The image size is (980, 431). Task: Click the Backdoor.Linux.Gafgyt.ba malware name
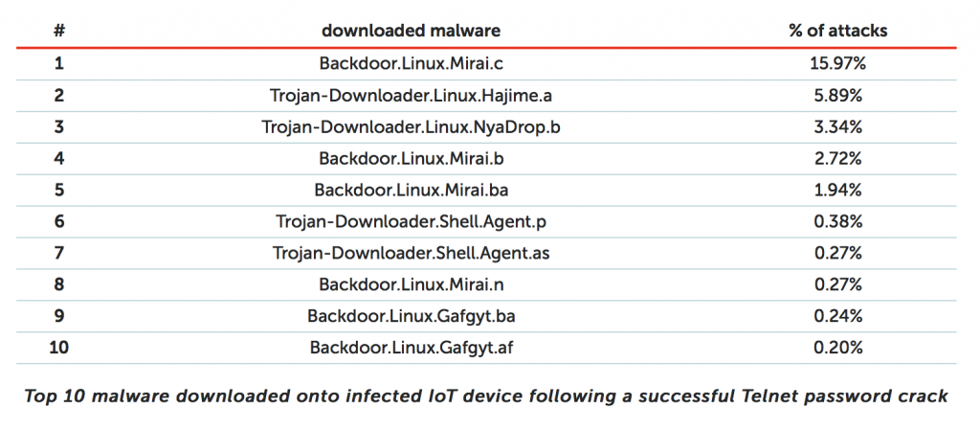411,316
